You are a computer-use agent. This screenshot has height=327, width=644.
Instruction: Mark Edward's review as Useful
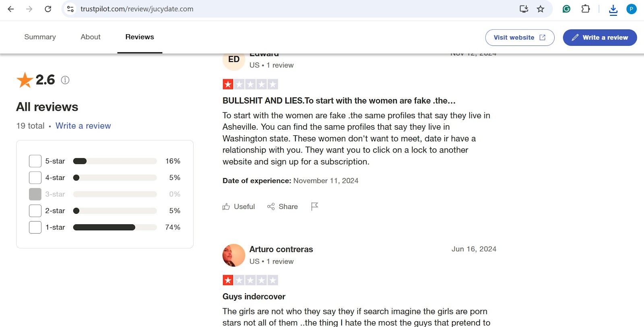pyautogui.click(x=239, y=207)
